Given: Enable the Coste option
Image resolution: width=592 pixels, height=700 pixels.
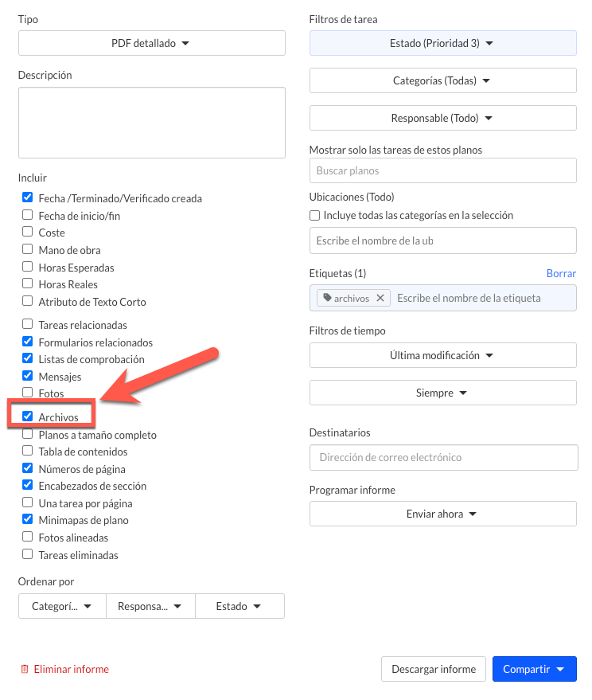Looking at the screenshot, I should 27,231.
